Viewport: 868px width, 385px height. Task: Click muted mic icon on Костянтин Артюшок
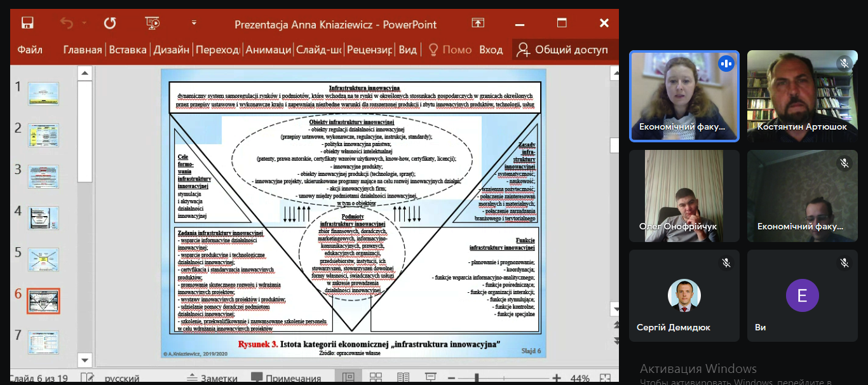pos(844,64)
